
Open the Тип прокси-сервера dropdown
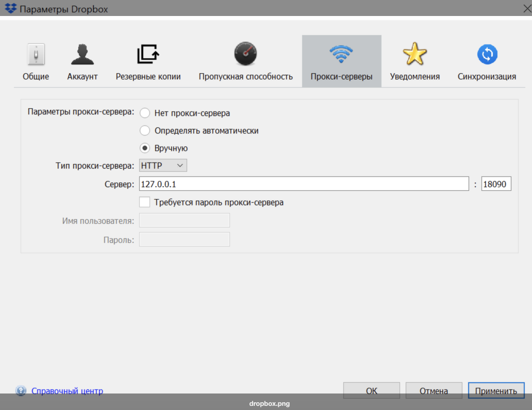[x=163, y=165]
